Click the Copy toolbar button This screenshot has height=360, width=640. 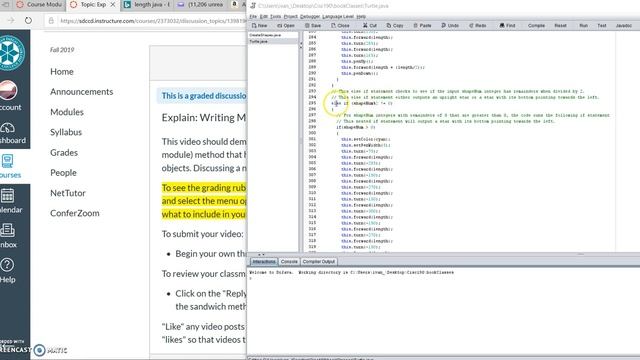(395, 25)
